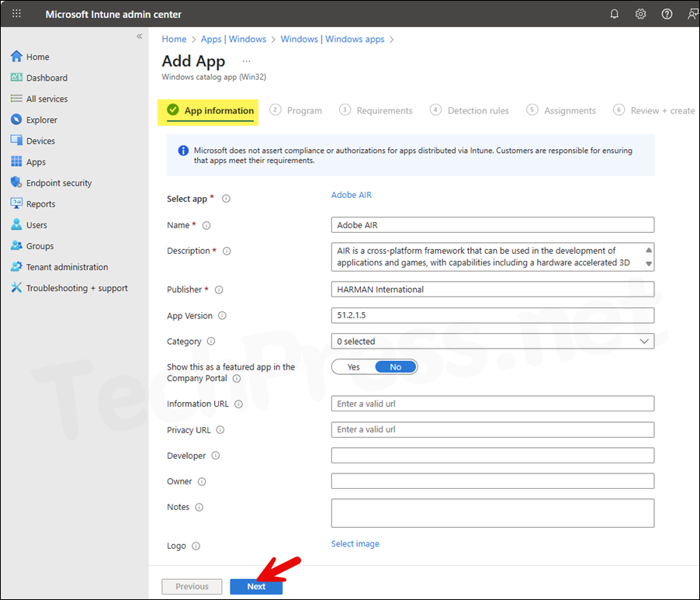The width and height of the screenshot is (700, 600).
Task: Open the Add App ellipsis menu
Action: pos(247,61)
